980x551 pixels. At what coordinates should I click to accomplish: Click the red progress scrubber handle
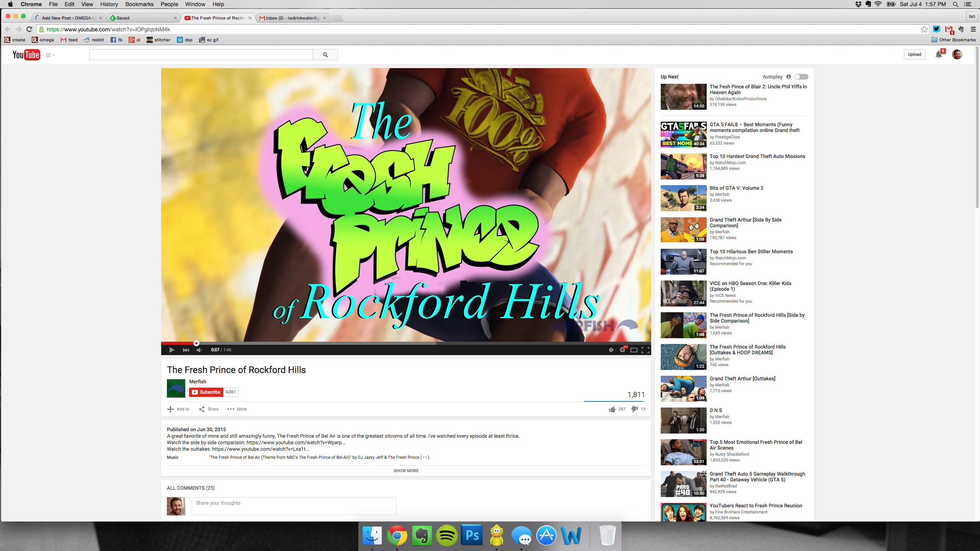click(x=196, y=343)
